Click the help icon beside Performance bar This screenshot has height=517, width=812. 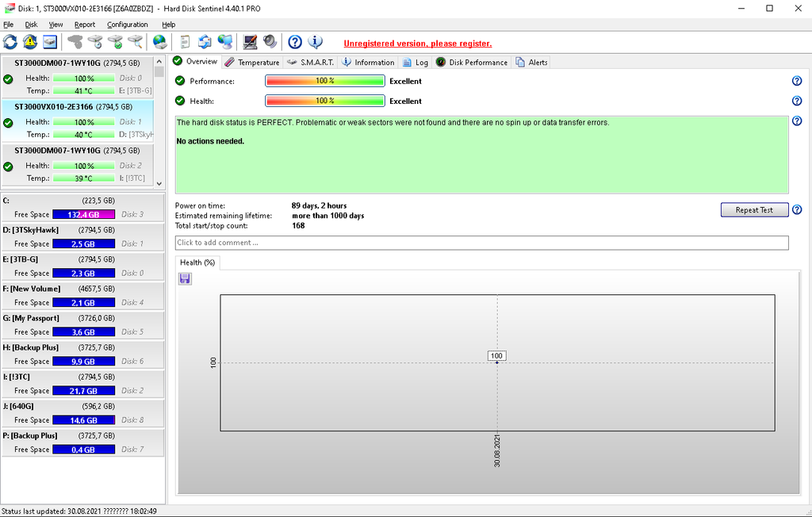coord(797,81)
